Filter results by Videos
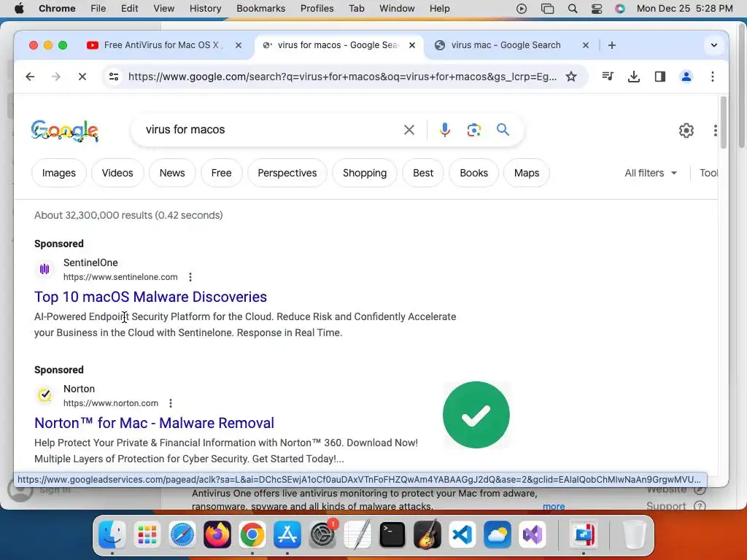 [x=117, y=173]
